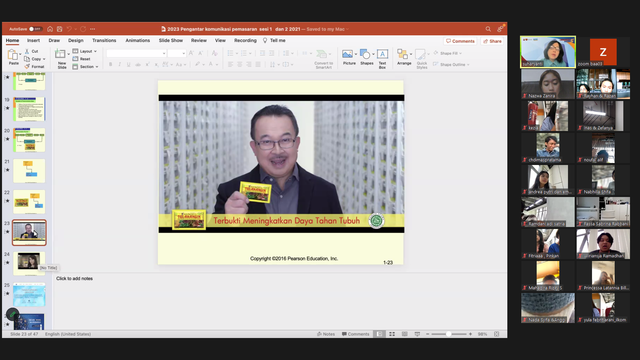Open the Recording ribbon tab
This screenshot has height=360, width=640.
245,40
